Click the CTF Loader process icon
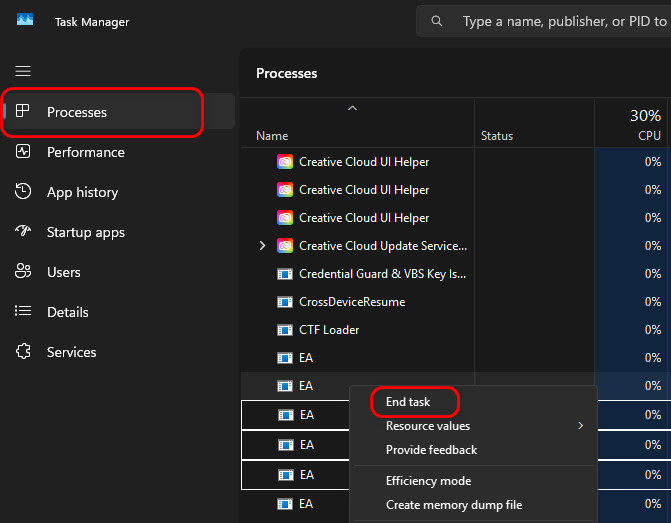 [x=284, y=330]
